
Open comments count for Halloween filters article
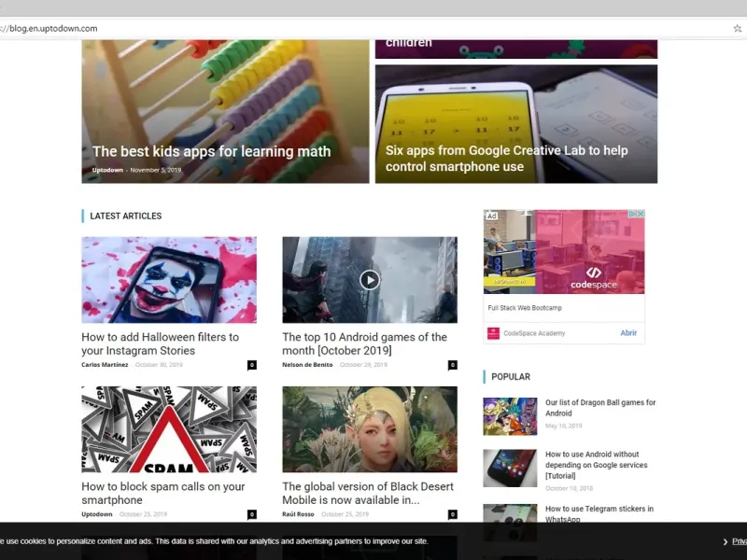click(x=252, y=365)
